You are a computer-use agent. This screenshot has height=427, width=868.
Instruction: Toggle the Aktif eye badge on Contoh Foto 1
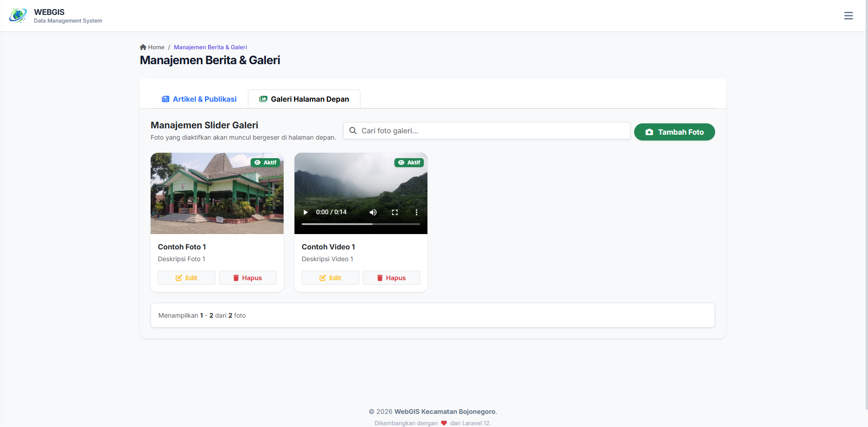(x=266, y=162)
